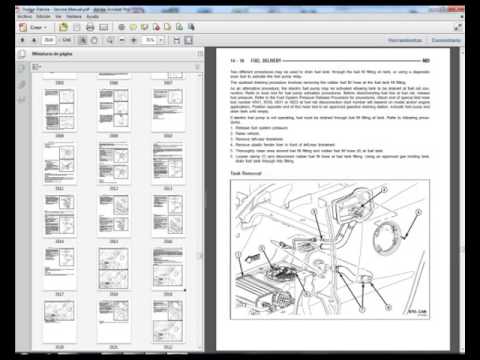Collapse the Miniaturas de página panel
Screen dimensions: 480x360
pyautogui.click(x=200, y=54)
